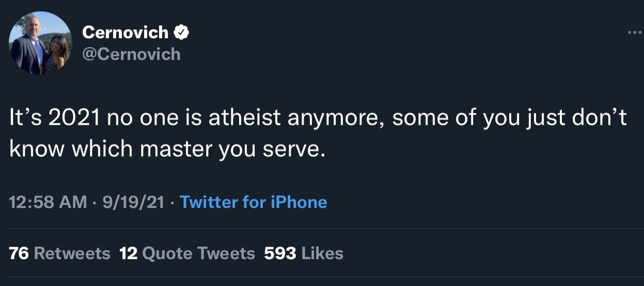
Task: Click the blue verified badge icon
Action: point(182,33)
